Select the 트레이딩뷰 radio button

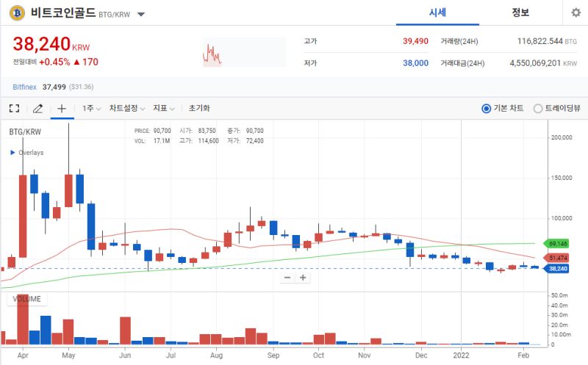[x=538, y=109]
